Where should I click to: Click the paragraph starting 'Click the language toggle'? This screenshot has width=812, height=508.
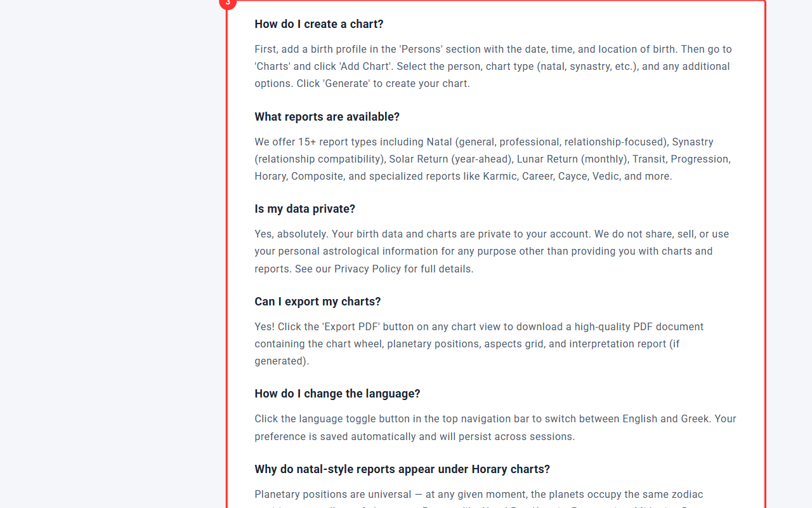pyautogui.click(x=495, y=427)
